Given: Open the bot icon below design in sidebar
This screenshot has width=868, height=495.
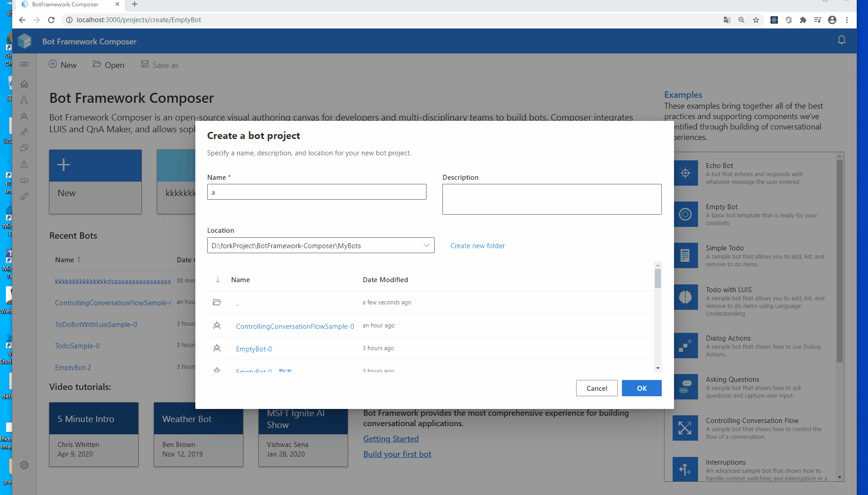Looking at the screenshot, I should pos(24,116).
